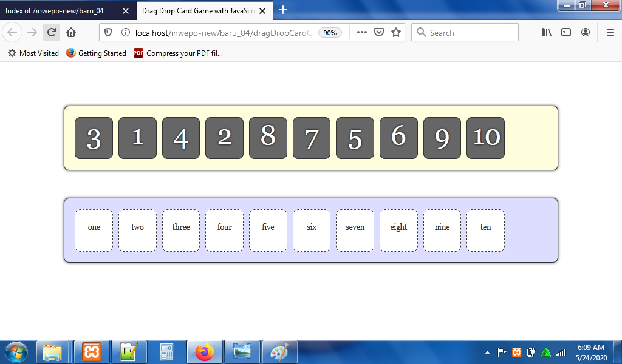Viewport: 622px width, 364px height.
Task: Select the number 8 card
Action: pyautogui.click(x=268, y=138)
